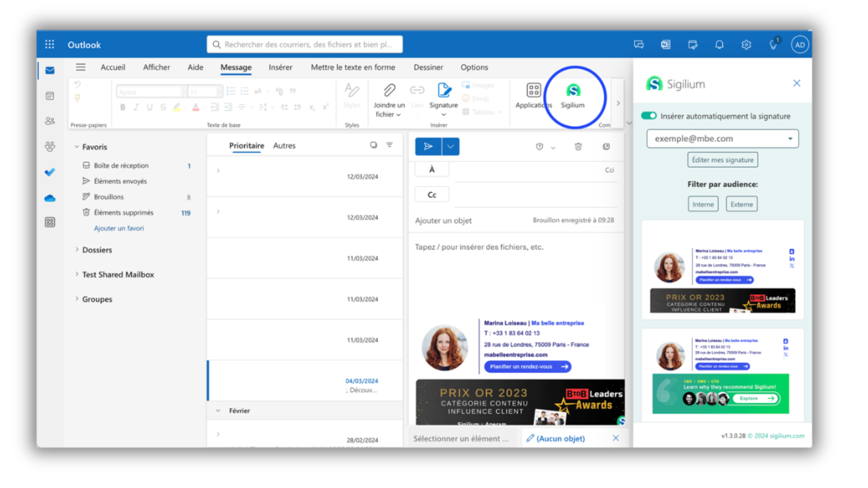
Task: Open send options dropdown arrow
Action: pyautogui.click(x=451, y=146)
